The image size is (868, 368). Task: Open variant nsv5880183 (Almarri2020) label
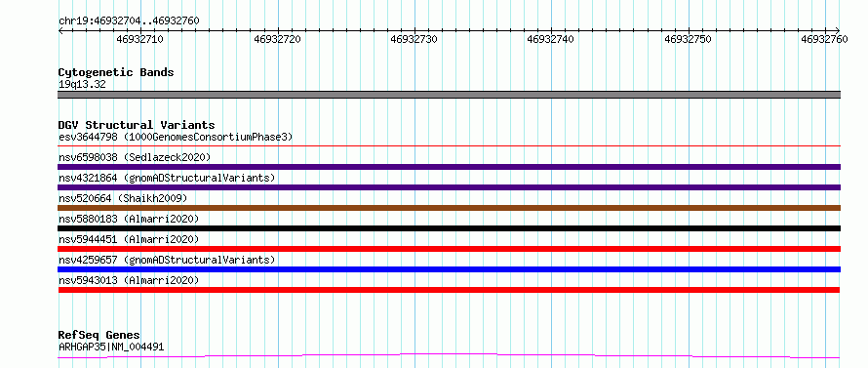pos(129,219)
